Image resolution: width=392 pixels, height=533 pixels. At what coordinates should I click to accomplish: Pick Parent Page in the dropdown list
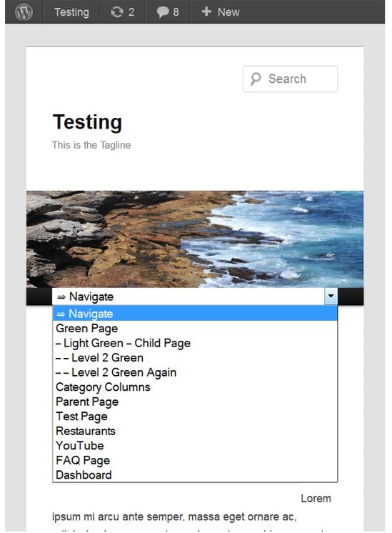pyautogui.click(x=195, y=402)
